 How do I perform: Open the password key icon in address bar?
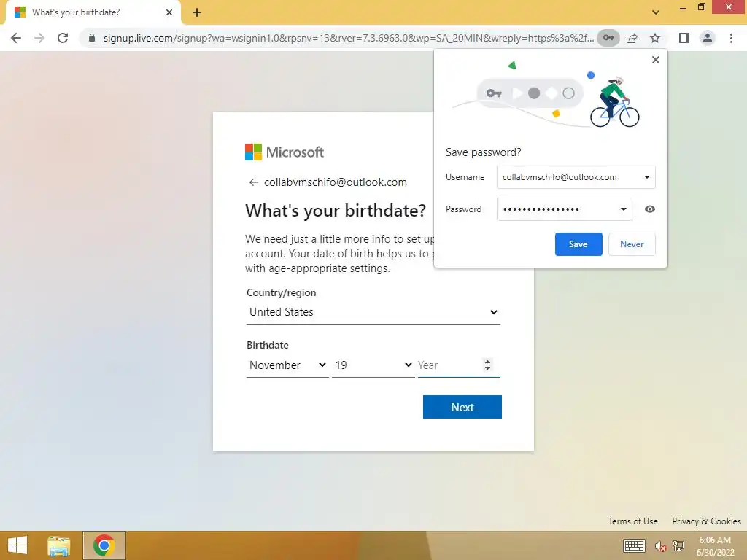click(x=608, y=38)
